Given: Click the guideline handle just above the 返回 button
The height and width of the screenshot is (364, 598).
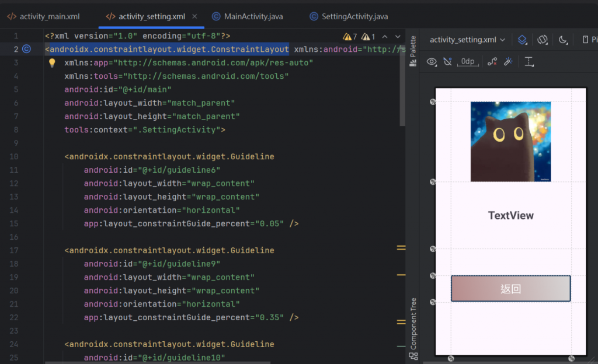Looking at the screenshot, I should pyautogui.click(x=433, y=275).
